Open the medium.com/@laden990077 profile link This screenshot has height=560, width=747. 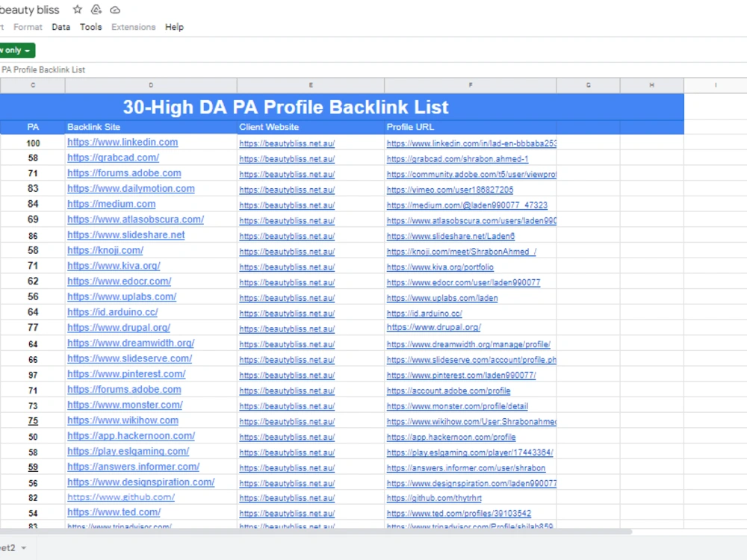pyautogui.click(x=468, y=205)
